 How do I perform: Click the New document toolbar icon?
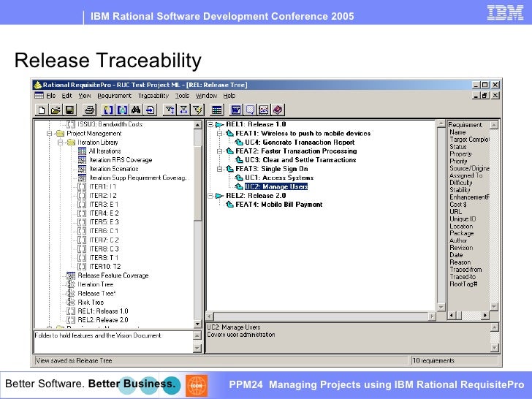(42, 110)
